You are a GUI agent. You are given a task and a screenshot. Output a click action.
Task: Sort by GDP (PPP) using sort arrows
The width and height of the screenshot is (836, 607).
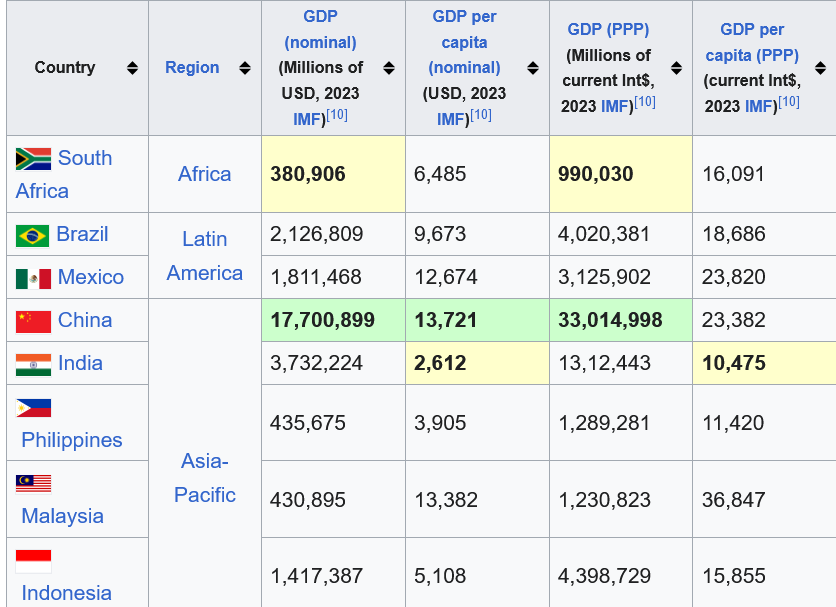point(676,68)
